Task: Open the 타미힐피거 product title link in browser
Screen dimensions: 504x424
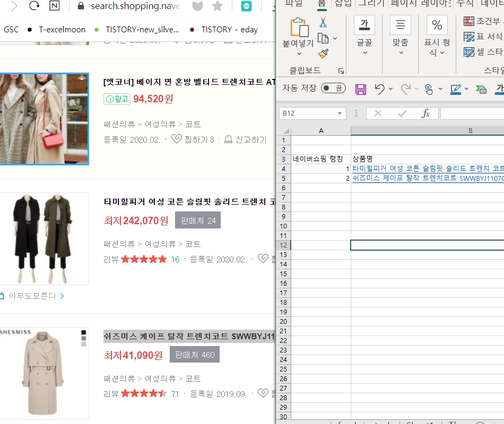Action: [x=189, y=202]
